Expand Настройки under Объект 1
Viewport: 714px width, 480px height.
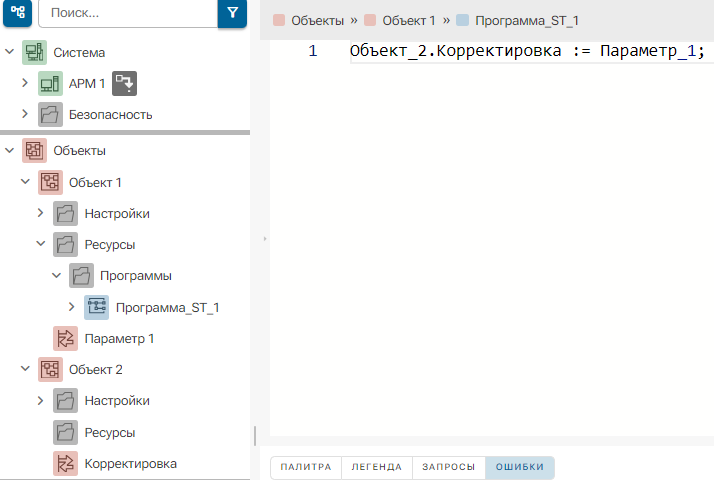click(41, 213)
